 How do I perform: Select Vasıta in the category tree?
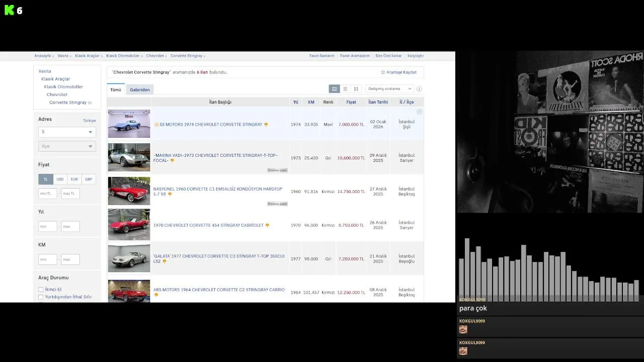(x=45, y=71)
